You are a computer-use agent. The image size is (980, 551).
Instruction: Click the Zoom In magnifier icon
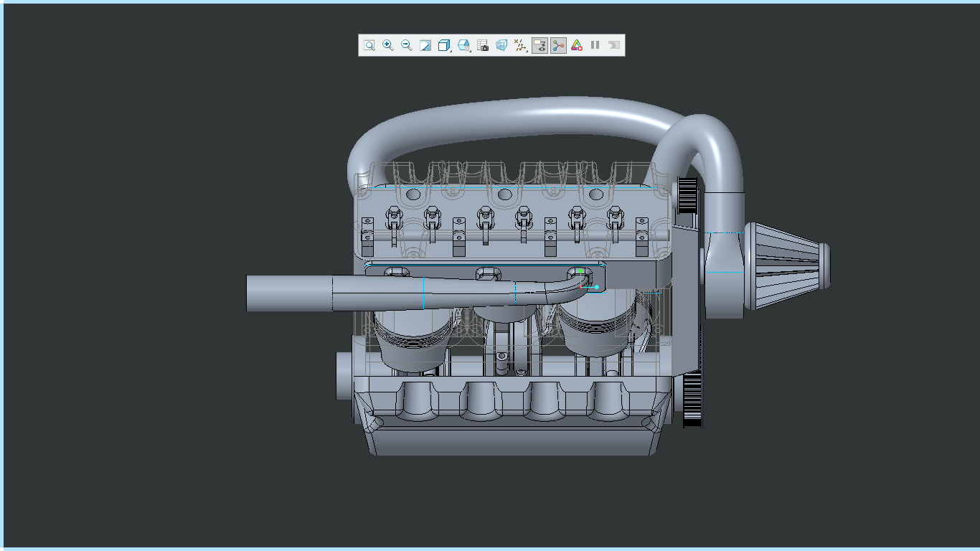point(387,45)
